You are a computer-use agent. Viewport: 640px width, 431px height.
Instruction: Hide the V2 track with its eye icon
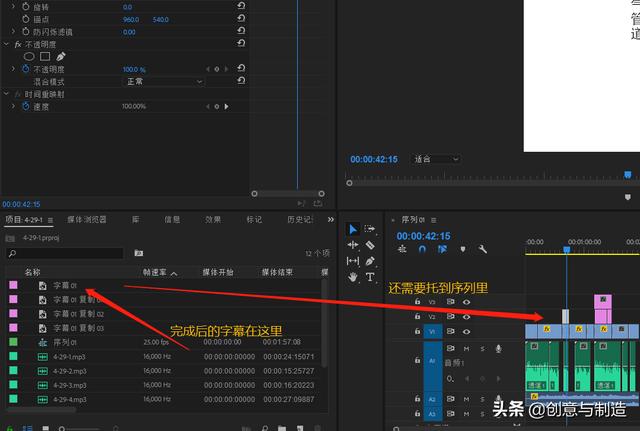[467, 317]
